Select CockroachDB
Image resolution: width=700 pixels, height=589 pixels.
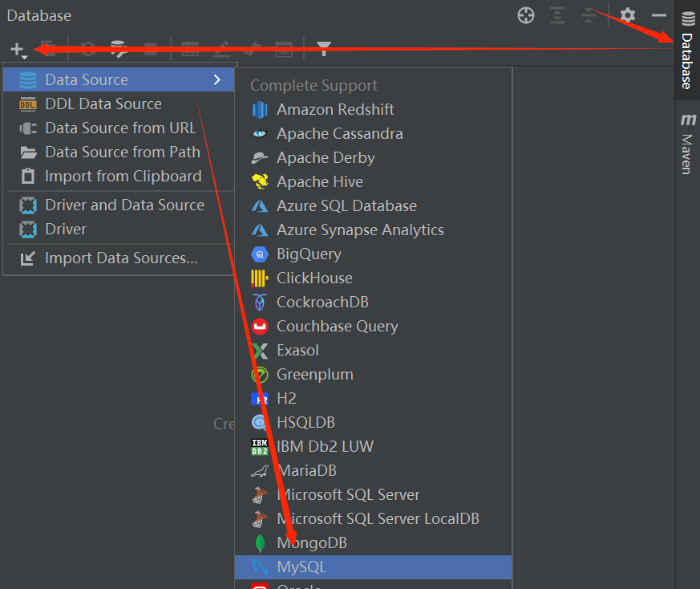(373, 303)
